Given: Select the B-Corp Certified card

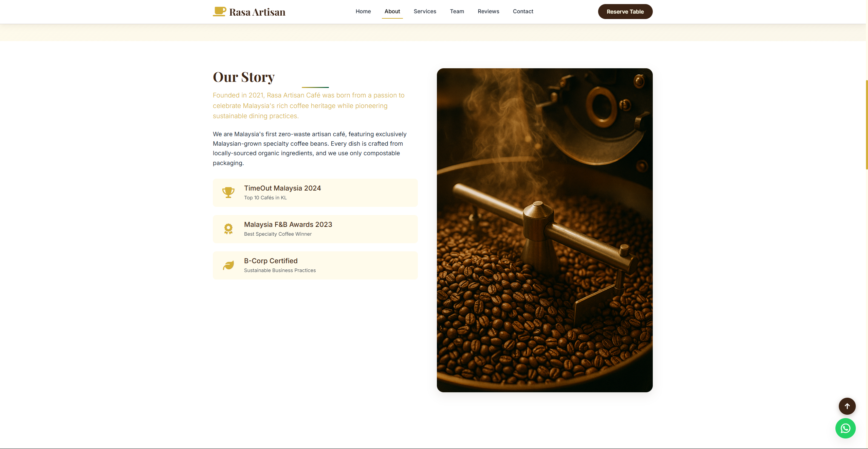Looking at the screenshot, I should click(x=315, y=265).
